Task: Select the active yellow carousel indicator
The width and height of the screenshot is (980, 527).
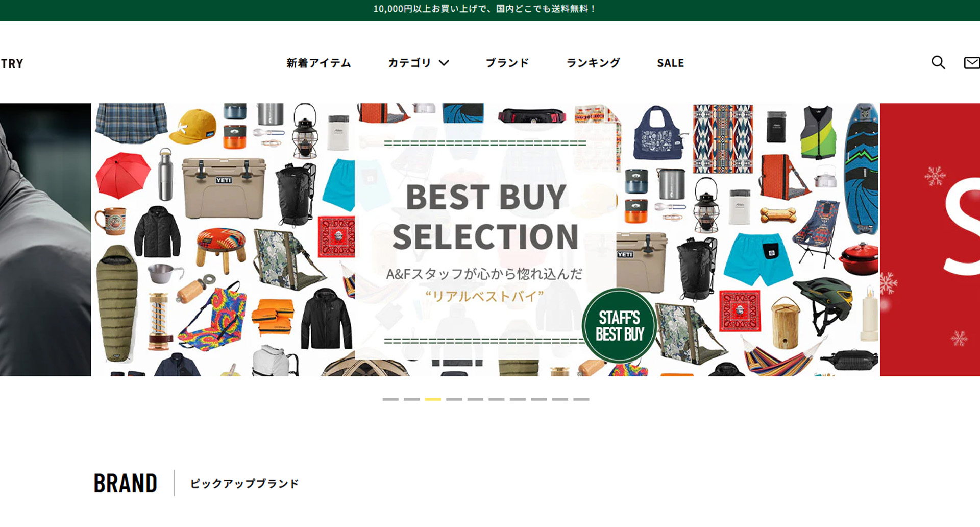Action: click(433, 399)
